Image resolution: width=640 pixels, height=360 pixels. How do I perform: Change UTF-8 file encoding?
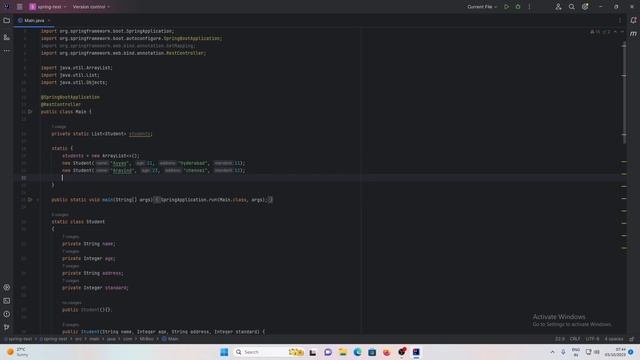click(x=592, y=339)
